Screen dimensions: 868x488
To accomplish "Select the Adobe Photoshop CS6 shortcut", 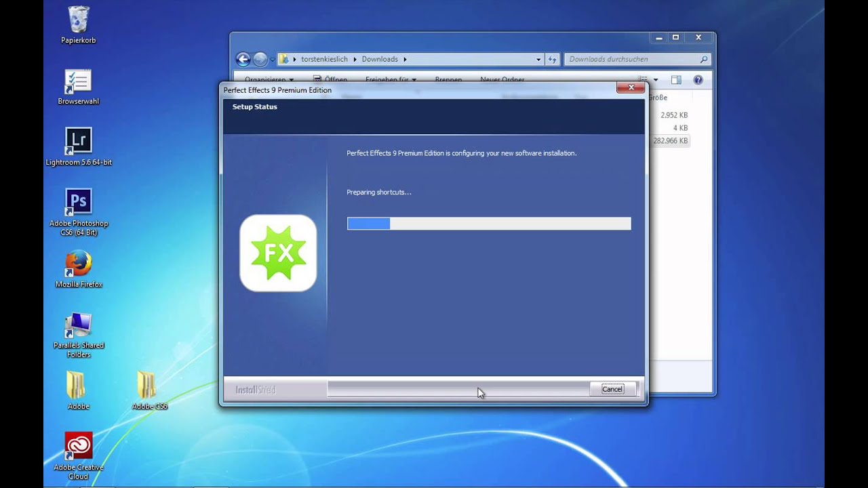I will click(79, 212).
